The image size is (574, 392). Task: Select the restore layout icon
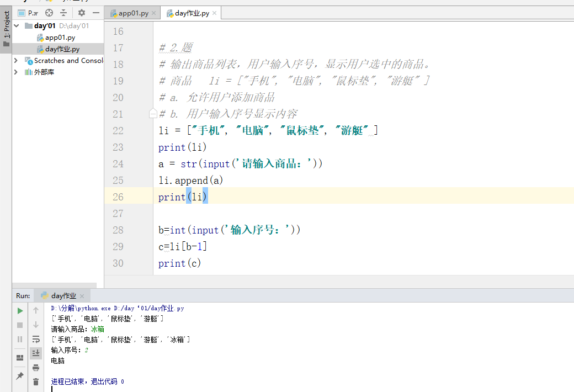(x=19, y=358)
